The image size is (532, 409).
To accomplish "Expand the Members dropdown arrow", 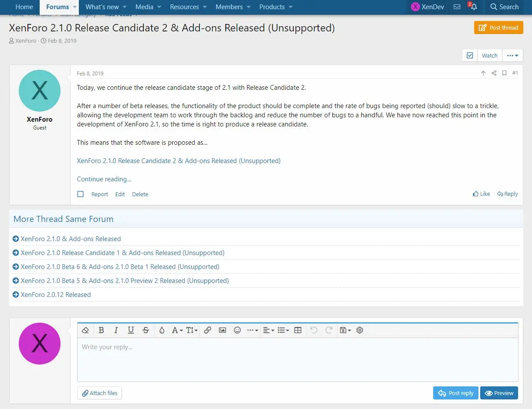I will pyautogui.click(x=248, y=7).
